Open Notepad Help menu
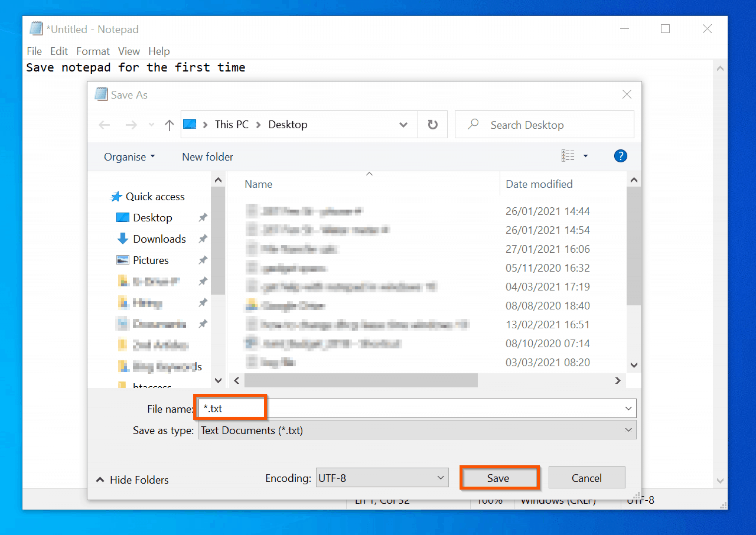The height and width of the screenshot is (535, 756). (159, 51)
